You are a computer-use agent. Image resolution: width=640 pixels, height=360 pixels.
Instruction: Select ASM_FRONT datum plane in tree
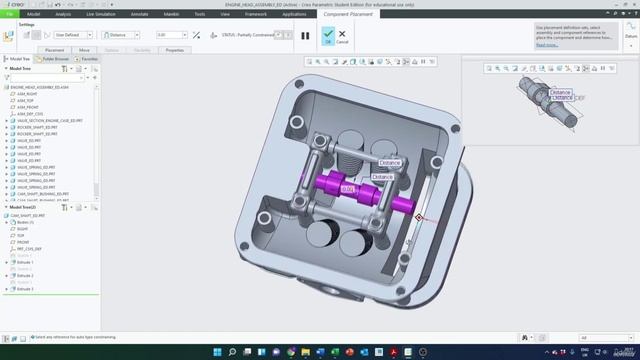[28, 107]
